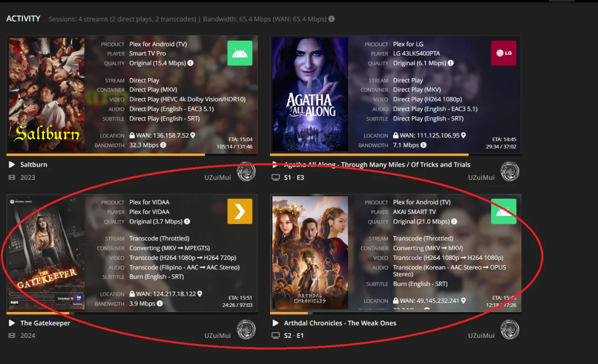The image size is (598, 364).
Task: Click the map pin beside IP 136.158.7.52
Action: coord(192,136)
